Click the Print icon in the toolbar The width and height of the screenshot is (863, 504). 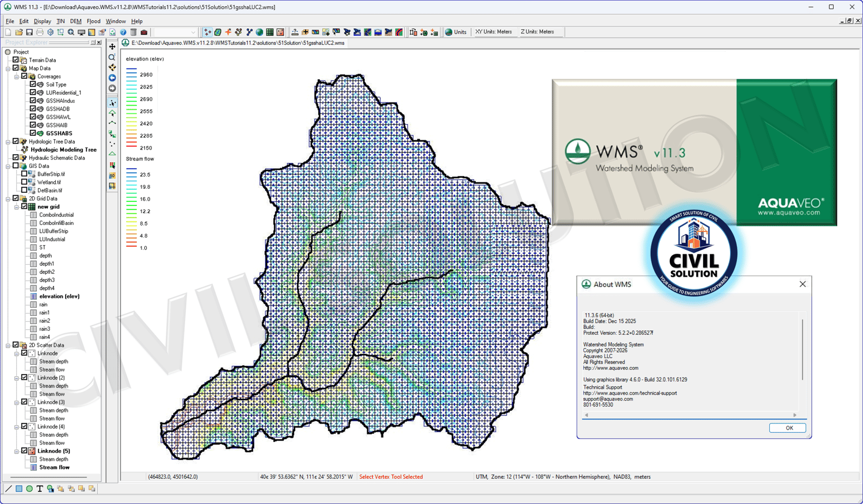(40, 32)
